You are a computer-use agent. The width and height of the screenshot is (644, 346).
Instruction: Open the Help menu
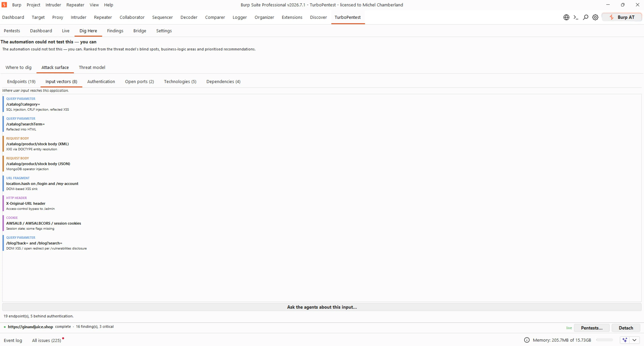(x=109, y=5)
